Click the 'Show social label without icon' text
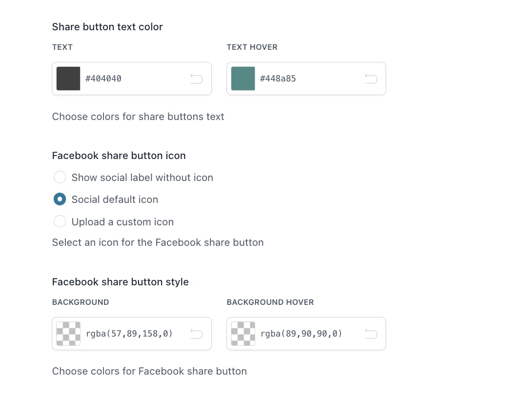 [142, 178]
